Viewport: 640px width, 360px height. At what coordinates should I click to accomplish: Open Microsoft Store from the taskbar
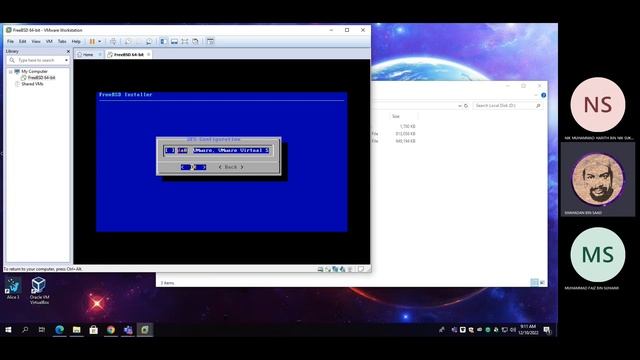click(x=93, y=330)
